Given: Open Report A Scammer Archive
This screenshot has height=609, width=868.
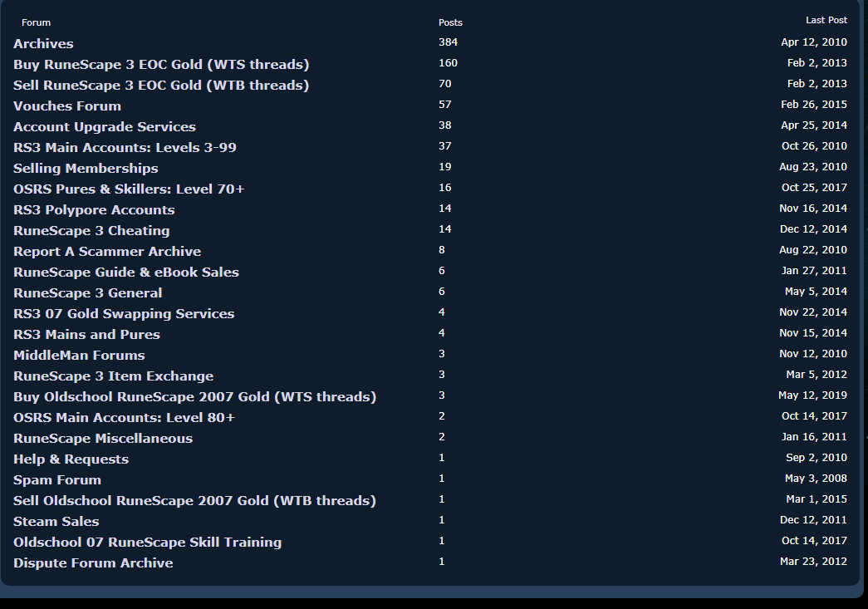Looking at the screenshot, I should (107, 252).
